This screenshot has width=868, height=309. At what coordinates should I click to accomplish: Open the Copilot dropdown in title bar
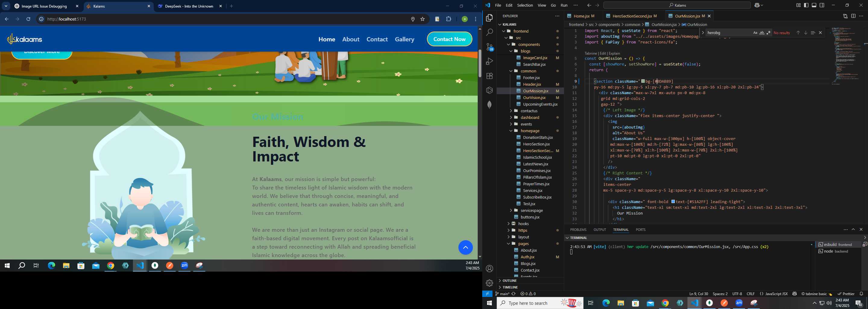[x=759, y=5]
